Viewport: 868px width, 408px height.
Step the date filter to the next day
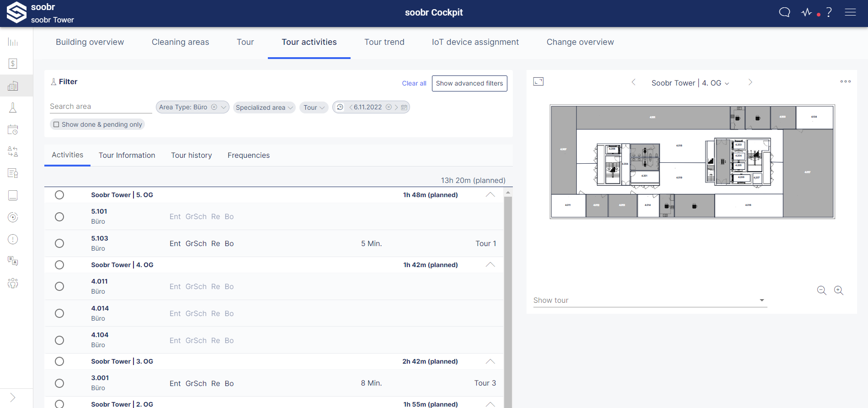click(396, 107)
